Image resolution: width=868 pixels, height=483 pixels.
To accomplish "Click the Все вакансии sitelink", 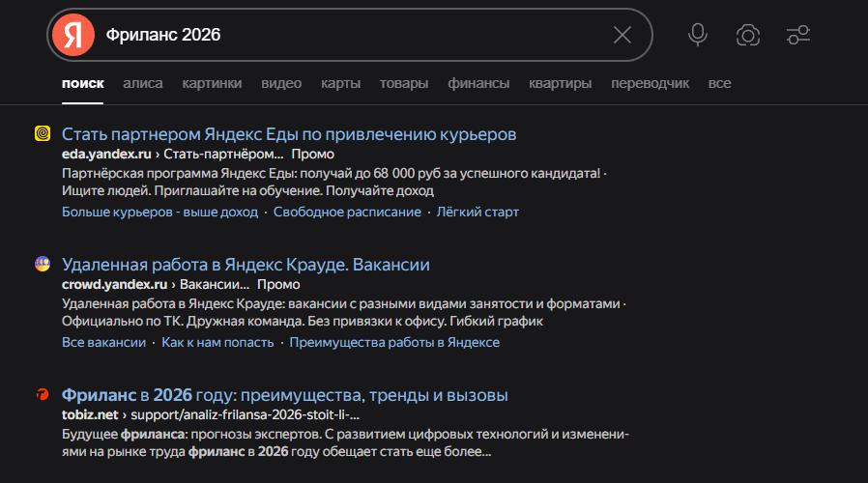I will [103, 342].
